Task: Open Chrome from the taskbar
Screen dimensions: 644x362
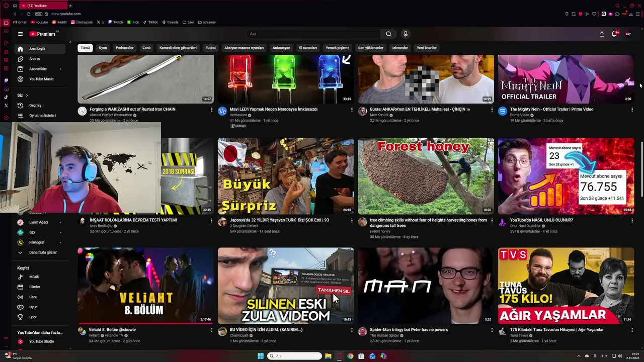Action: (x=350, y=356)
